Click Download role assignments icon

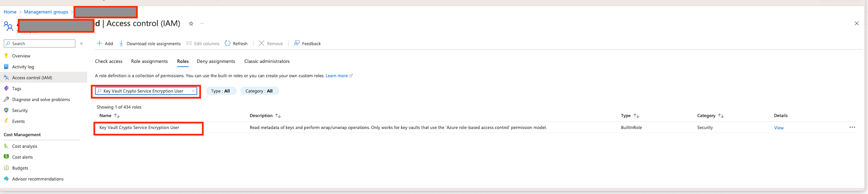[x=121, y=43]
